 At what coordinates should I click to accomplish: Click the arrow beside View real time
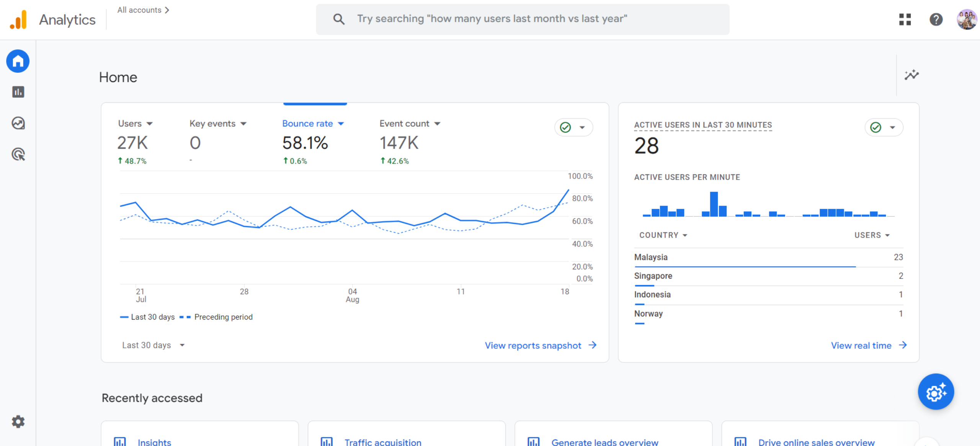click(x=903, y=345)
